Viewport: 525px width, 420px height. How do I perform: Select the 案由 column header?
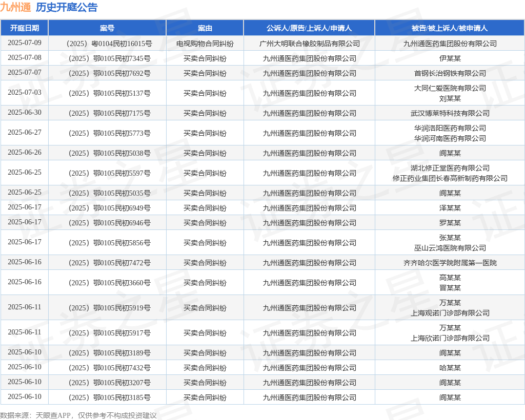(205, 28)
